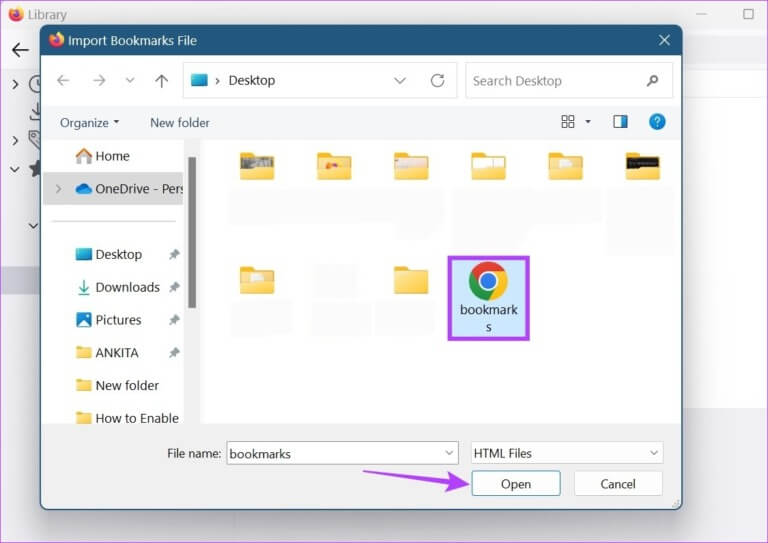This screenshot has width=768, height=543.
Task: Open How to Enable folder in sidebar
Action: pyautogui.click(x=127, y=418)
